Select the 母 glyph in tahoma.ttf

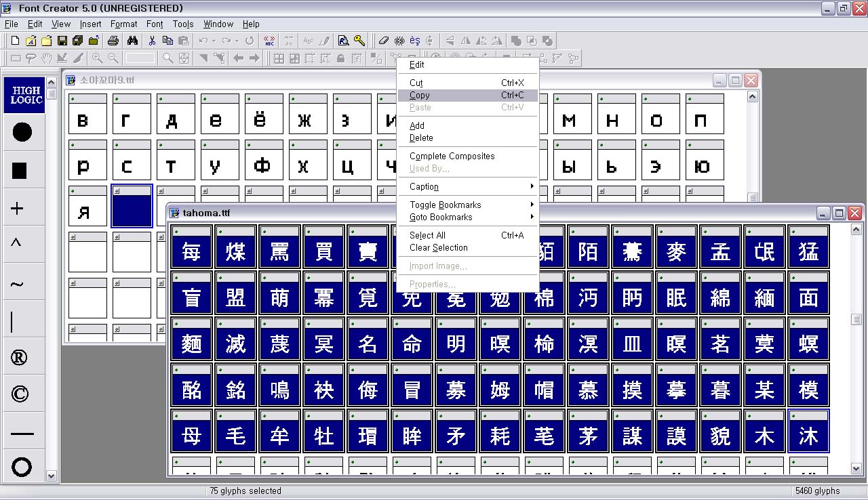pyautogui.click(x=191, y=430)
